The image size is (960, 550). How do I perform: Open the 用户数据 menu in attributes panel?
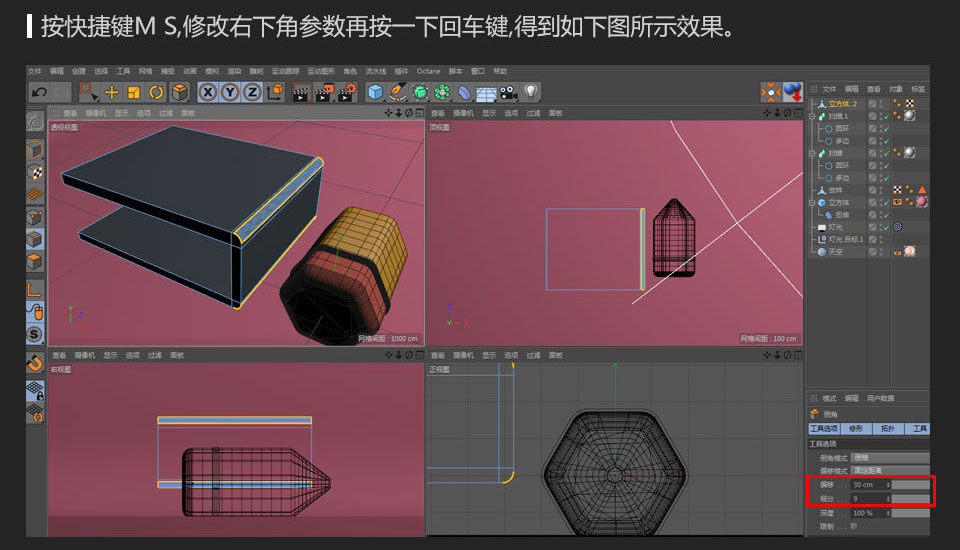(x=880, y=398)
